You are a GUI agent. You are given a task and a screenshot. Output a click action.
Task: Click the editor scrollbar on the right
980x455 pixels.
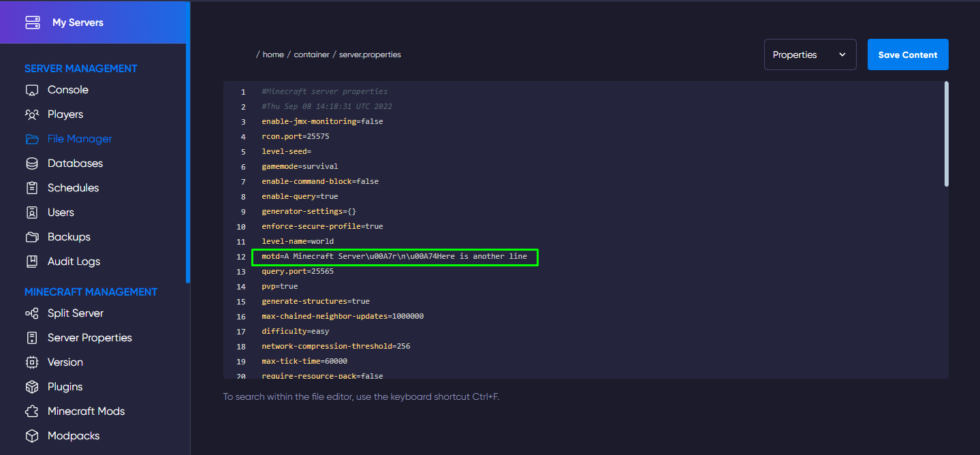947,133
